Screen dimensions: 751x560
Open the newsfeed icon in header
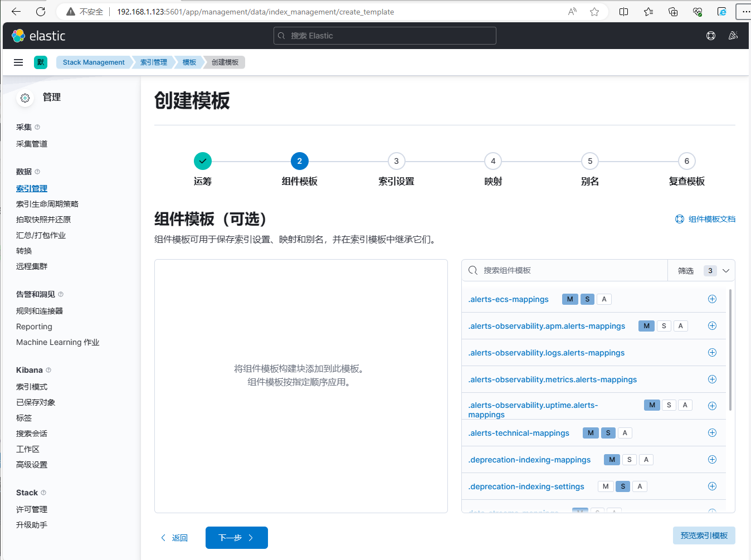(733, 36)
